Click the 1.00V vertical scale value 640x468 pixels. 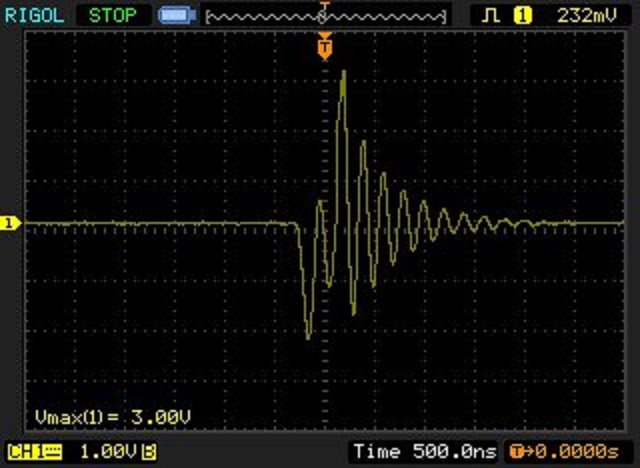click(109, 452)
